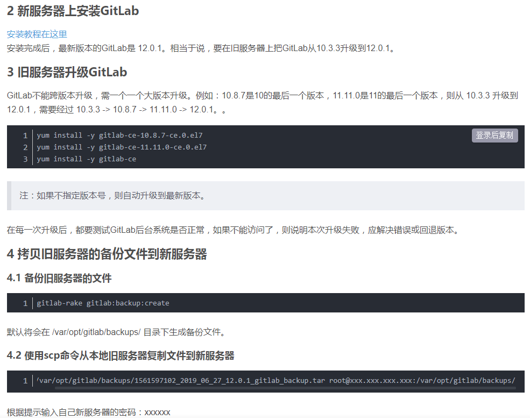Click code line yum install gitlab-ce-10.8.7-ce.0.el7

click(119, 135)
